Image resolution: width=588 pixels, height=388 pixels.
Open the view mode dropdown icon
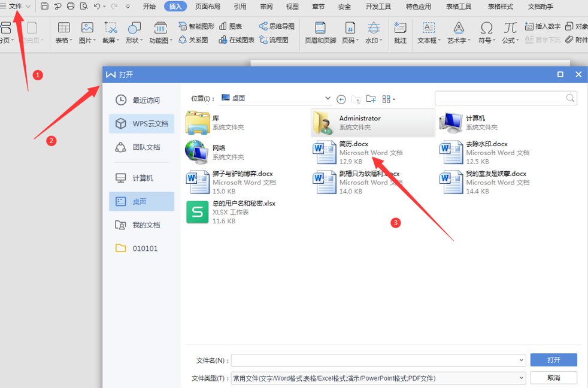[x=389, y=99]
